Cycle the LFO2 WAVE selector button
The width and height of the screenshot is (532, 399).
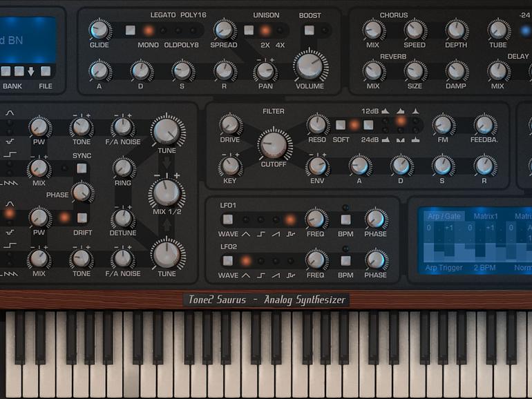point(228,261)
